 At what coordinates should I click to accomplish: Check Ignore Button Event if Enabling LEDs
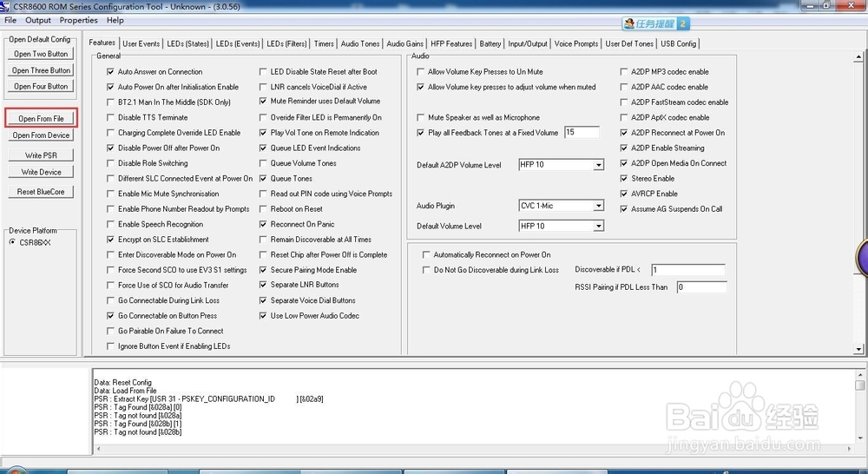[x=110, y=346]
